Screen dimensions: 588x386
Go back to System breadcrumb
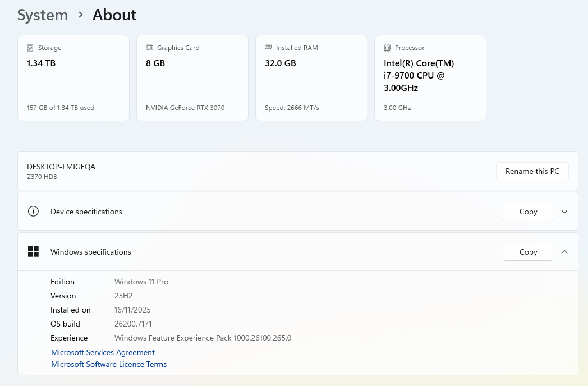click(x=42, y=15)
